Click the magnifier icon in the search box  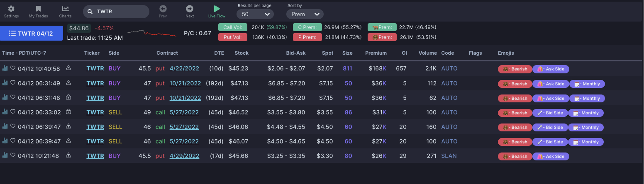(90, 12)
